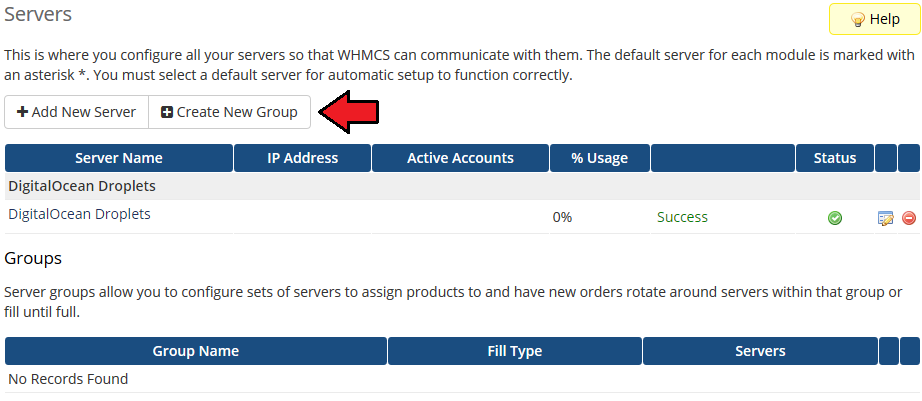Screen dimensions: 922x401
Task: Select the bold DigitalOcean Droplets group row
Action: point(462,186)
